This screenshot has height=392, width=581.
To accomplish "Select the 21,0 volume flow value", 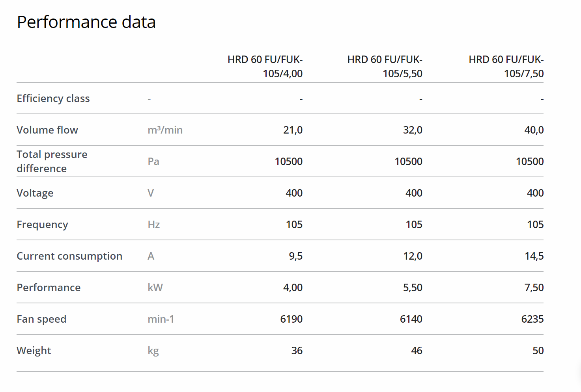I will pos(293,130).
